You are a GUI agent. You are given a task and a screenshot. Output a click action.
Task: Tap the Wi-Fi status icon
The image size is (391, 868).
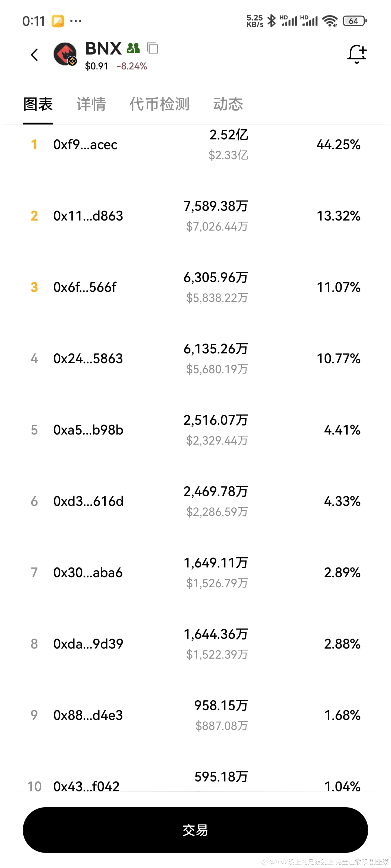pyautogui.click(x=330, y=21)
